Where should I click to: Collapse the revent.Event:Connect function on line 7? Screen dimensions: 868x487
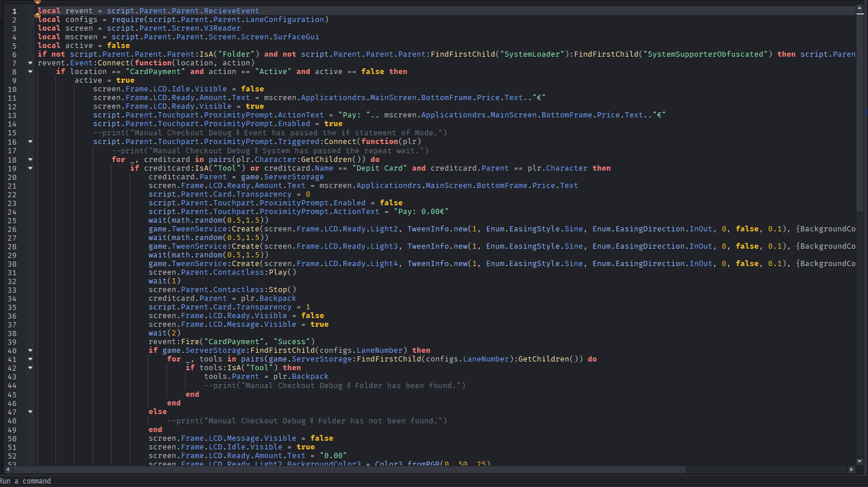click(x=30, y=62)
